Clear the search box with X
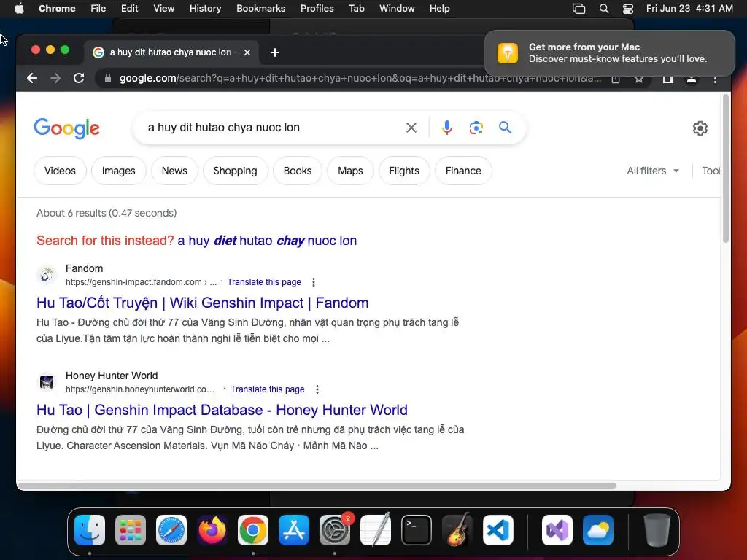This screenshot has width=747, height=560. click(411, 128)
